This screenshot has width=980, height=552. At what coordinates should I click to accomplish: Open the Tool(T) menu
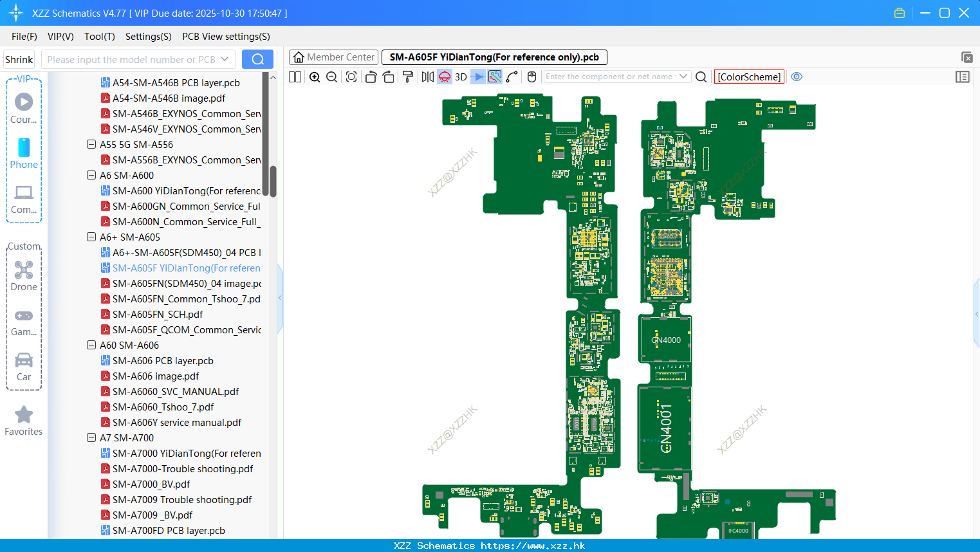[100, 37]
